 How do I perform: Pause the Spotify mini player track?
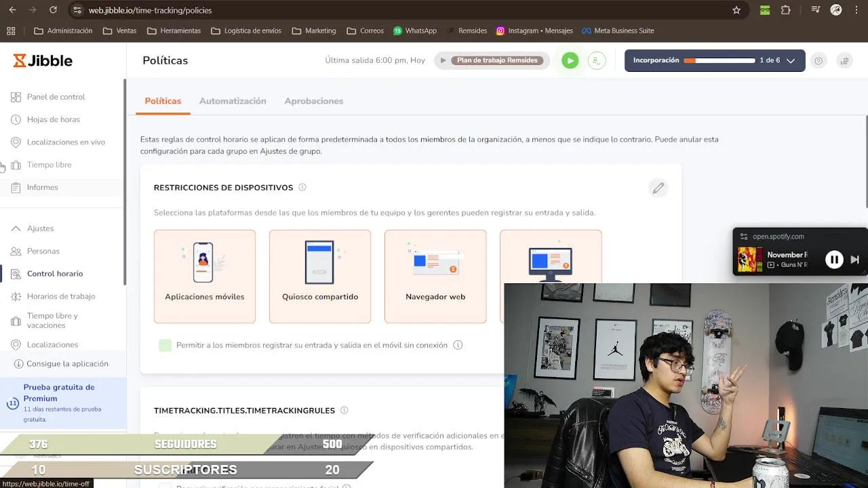point(834,260)
